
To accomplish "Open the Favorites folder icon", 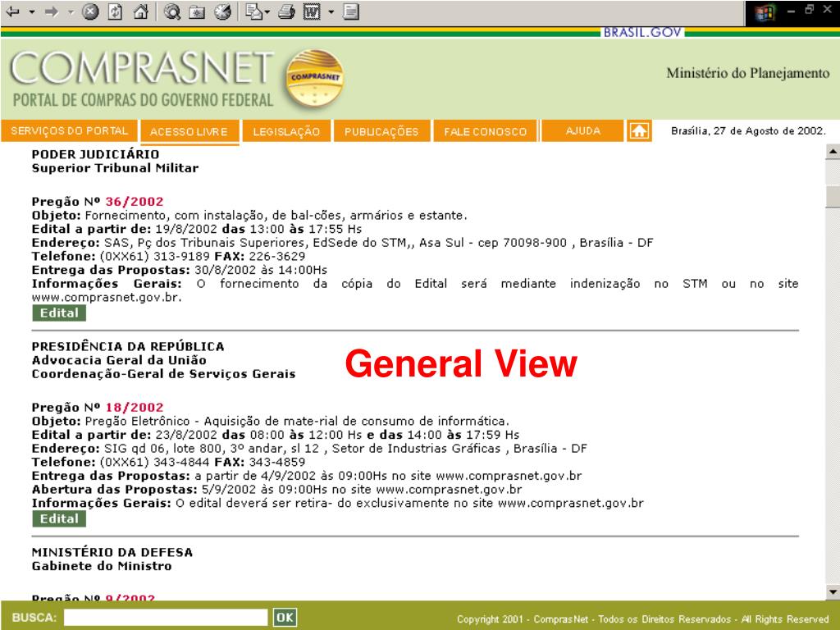I will point(197,11).
